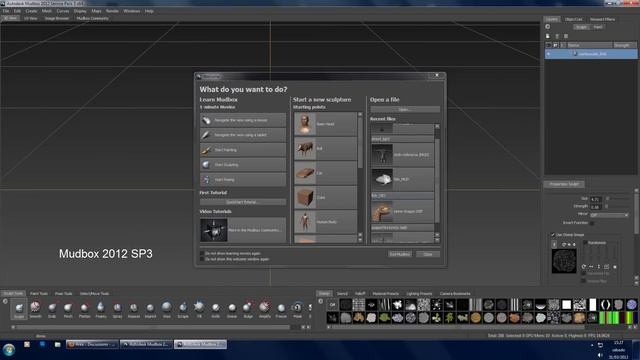
Task: Open the Layers panel options menu
Action: click(547, 27)
